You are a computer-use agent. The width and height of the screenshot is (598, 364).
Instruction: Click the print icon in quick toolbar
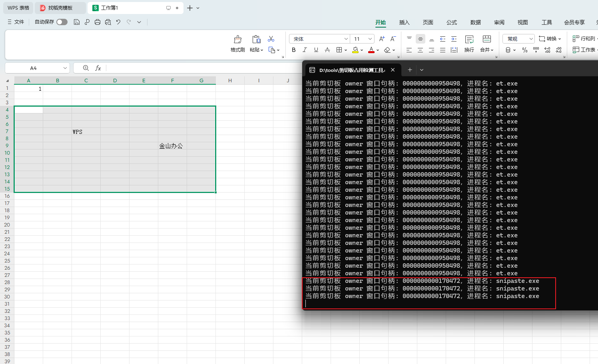pos(98,22)
